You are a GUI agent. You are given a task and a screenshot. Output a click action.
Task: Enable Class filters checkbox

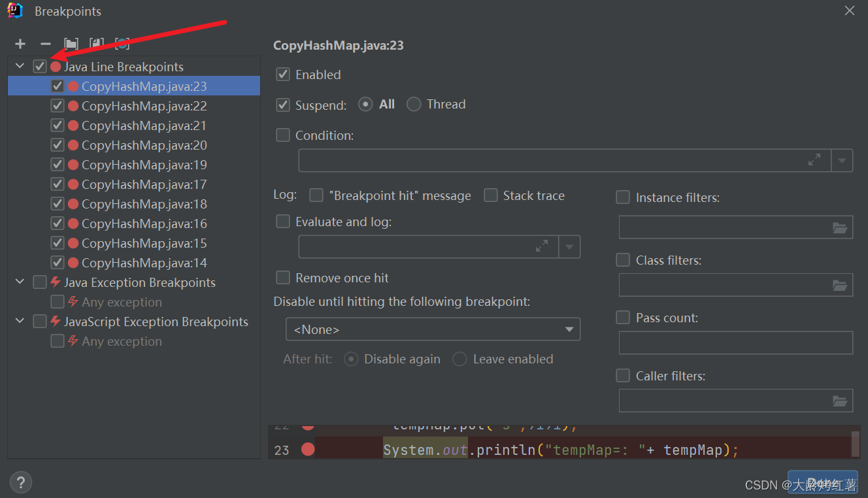[x=624, y=260]
